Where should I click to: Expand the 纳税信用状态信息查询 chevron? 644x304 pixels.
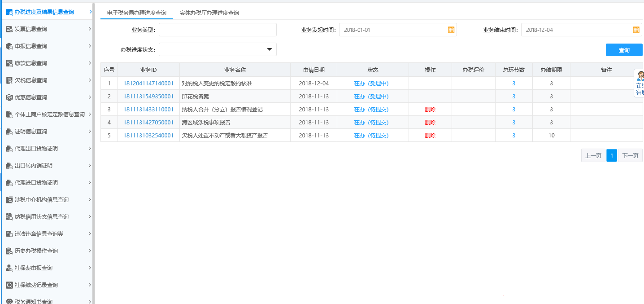pyautogui.click(x=90, y=217)
